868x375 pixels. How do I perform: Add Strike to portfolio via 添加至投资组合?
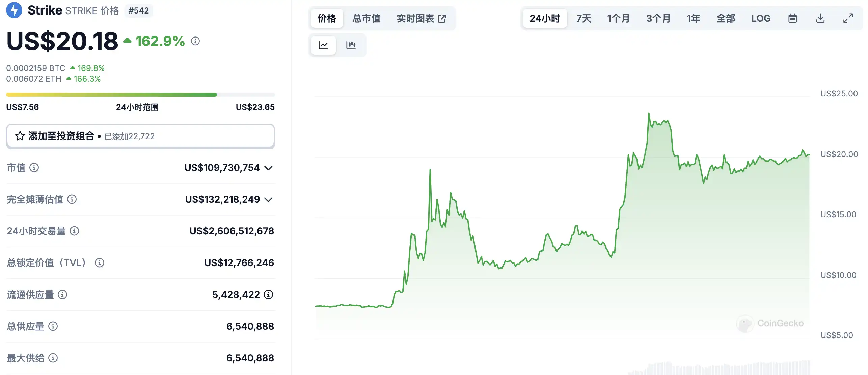click(x=140, y=136)
